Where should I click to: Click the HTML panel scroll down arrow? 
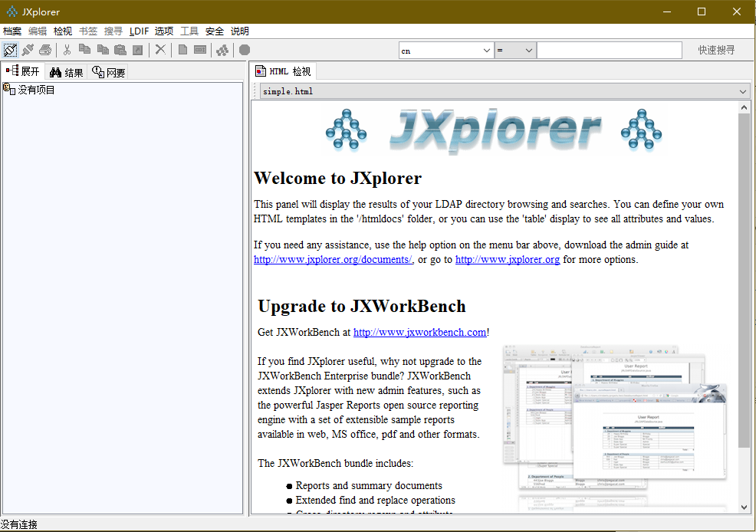[744, 507]
